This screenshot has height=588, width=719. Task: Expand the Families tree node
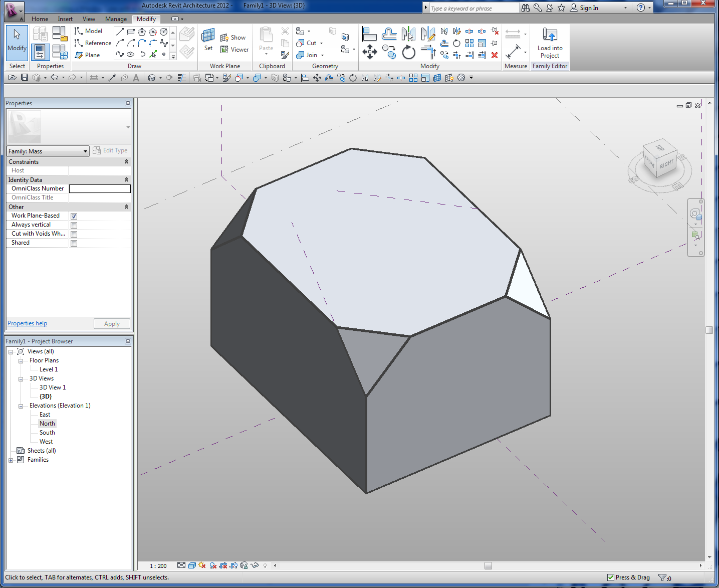tap(11, 460)
